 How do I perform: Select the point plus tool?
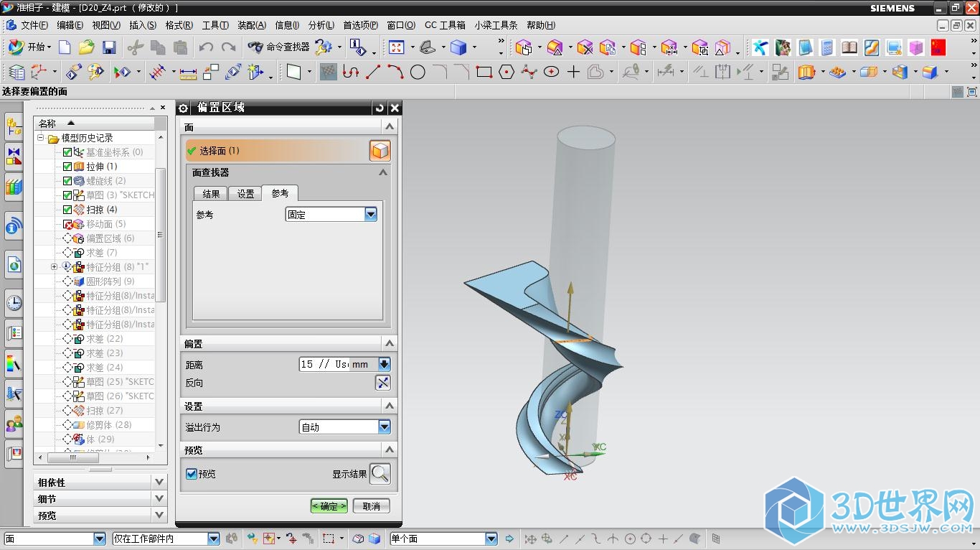(x=573, y=73)
